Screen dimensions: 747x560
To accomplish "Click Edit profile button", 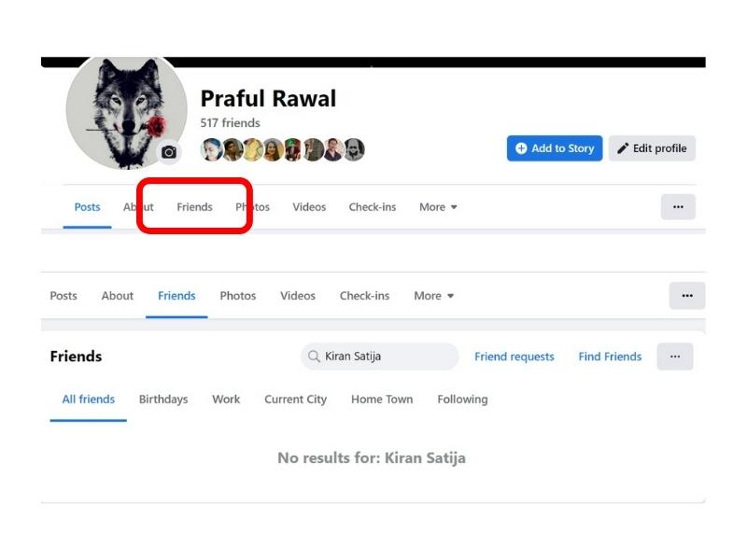I will (x=652, y=148).
